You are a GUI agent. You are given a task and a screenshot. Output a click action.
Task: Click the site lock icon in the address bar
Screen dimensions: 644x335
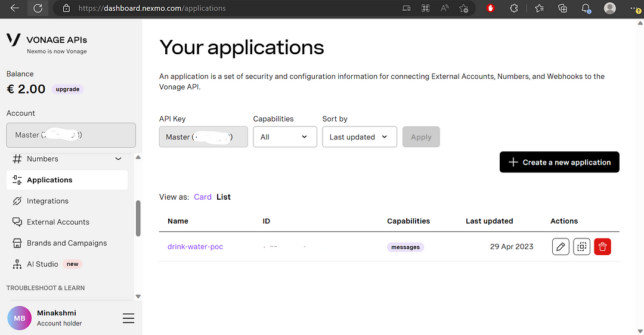[66, 8]
